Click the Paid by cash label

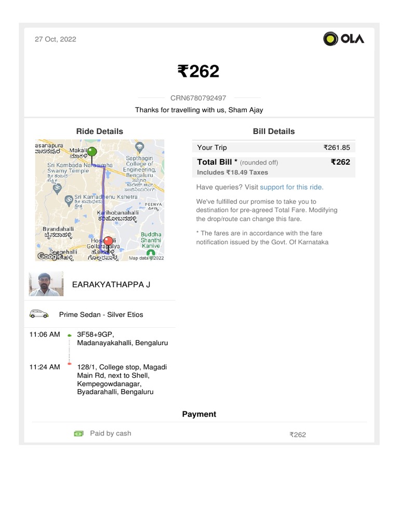[x=110, y=433]
